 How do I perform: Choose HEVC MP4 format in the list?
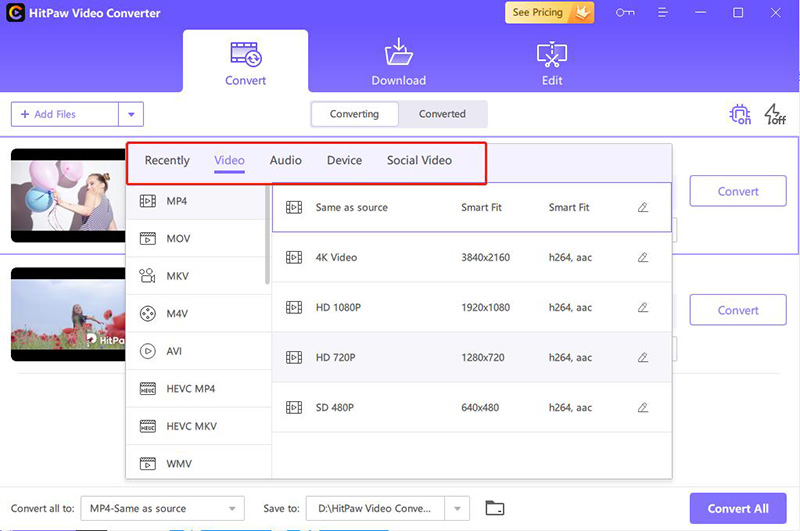pyautogui.click(x=198, y=389)
